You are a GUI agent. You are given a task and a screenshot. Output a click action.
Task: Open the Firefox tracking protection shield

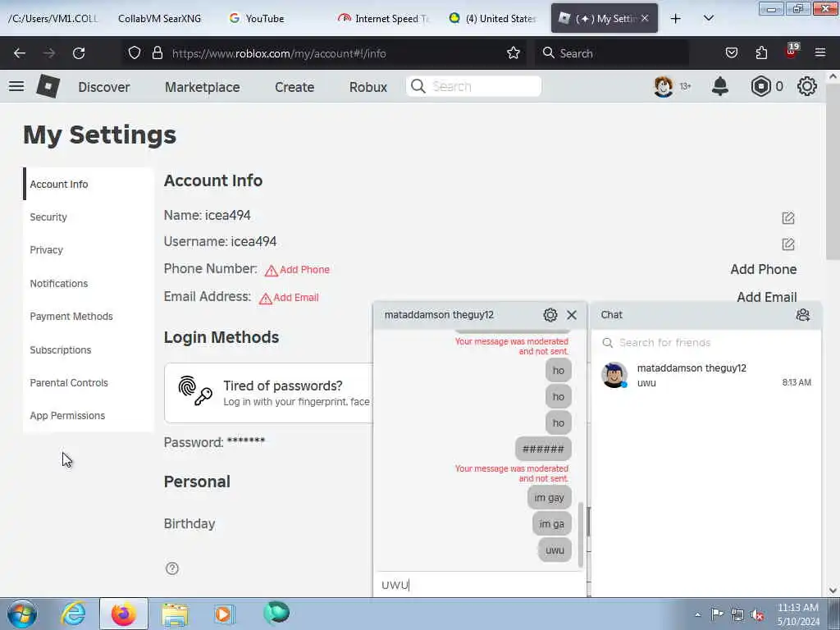click(135, 52)
